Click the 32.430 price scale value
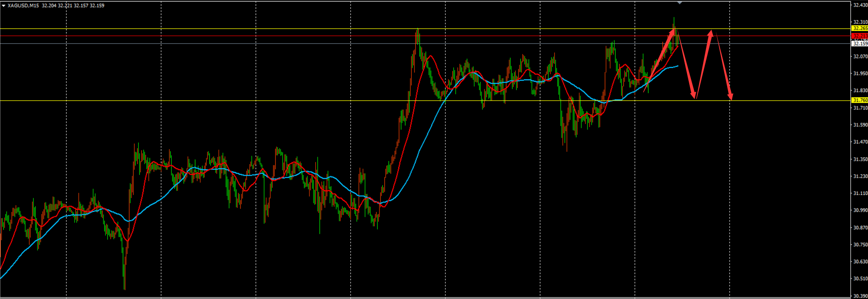The image size is (868, 299). tap(860, 5)
